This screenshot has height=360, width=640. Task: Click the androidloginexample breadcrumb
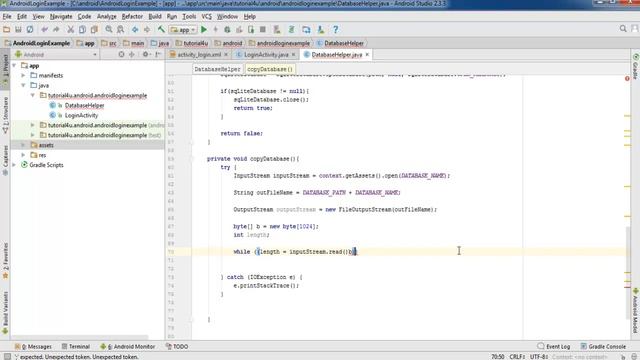280,43
